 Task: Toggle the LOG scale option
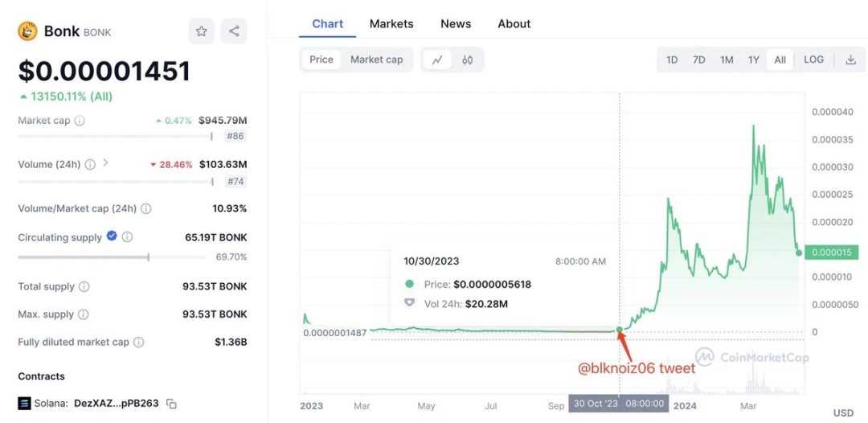[x=813, y=60]
